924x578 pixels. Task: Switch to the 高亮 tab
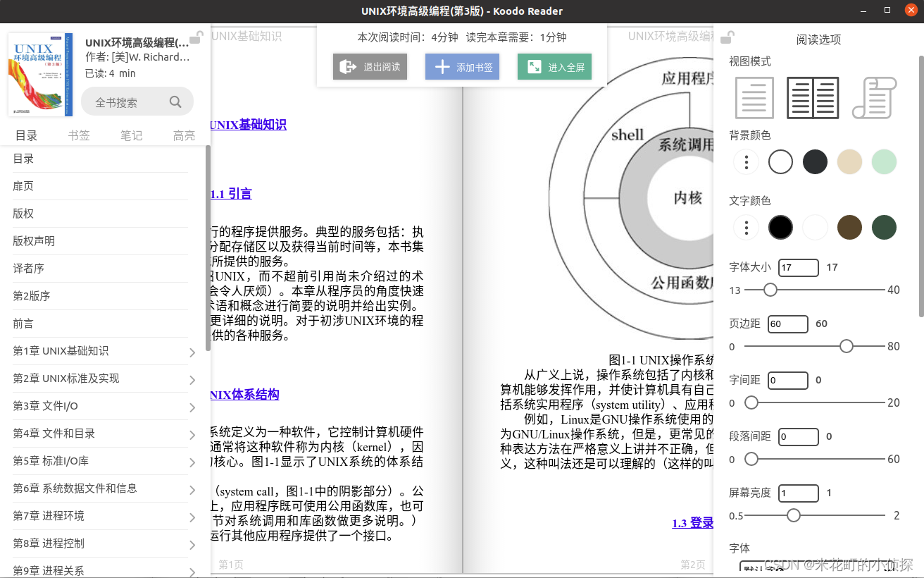click(x=184, y=135)
